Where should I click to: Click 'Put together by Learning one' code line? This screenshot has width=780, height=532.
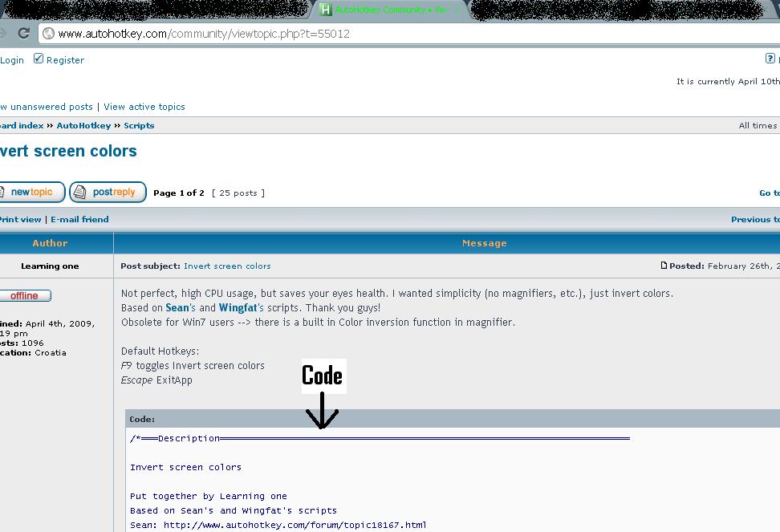coord(209,496)
